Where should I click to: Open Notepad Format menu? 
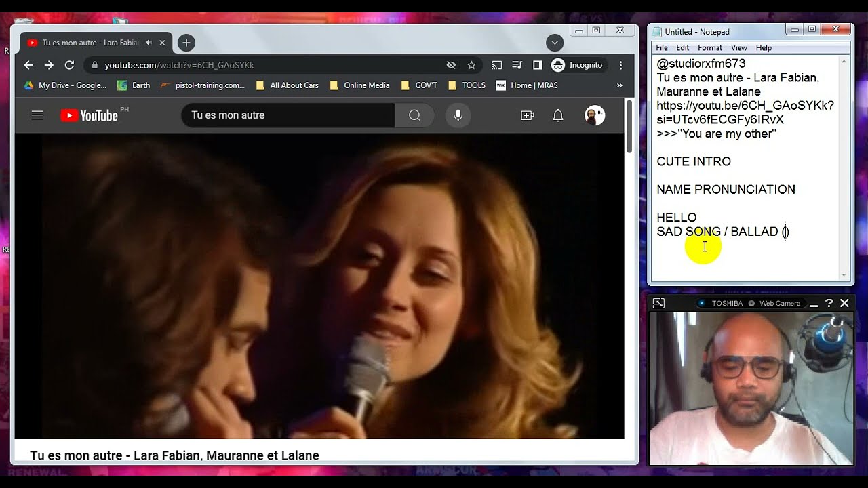710,48
